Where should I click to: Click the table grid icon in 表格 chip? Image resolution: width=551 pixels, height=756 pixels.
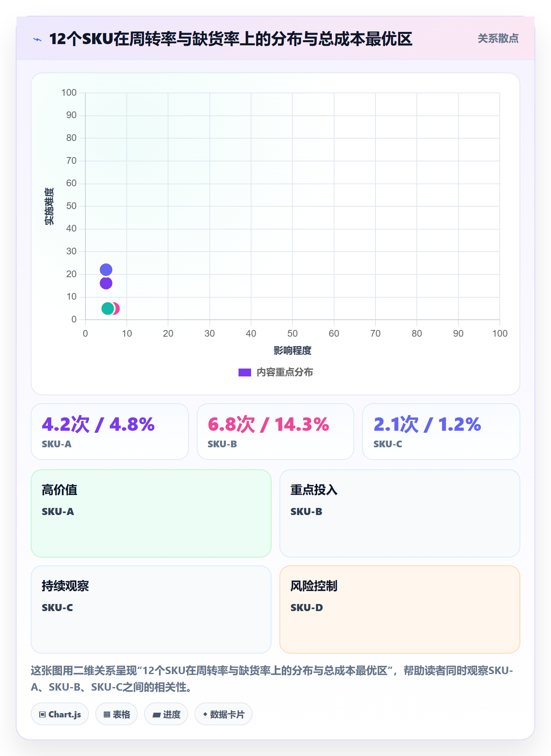(107, 715)
